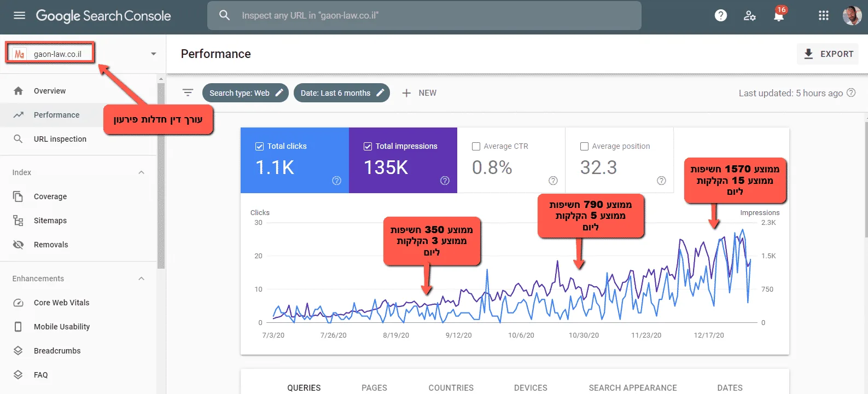The height and width of the screenshot is (394, 868).
Task: Open Users and settings icon
Action: [x=750, y=15]
